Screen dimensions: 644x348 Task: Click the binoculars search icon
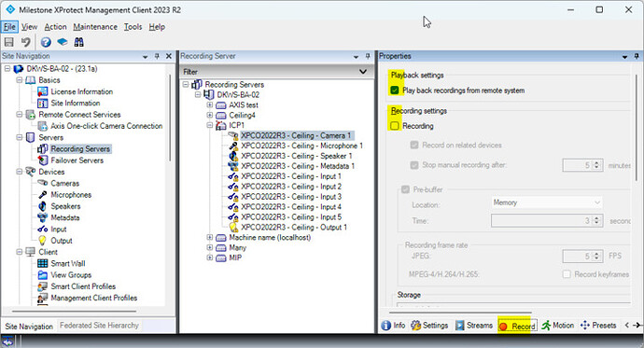78,42
